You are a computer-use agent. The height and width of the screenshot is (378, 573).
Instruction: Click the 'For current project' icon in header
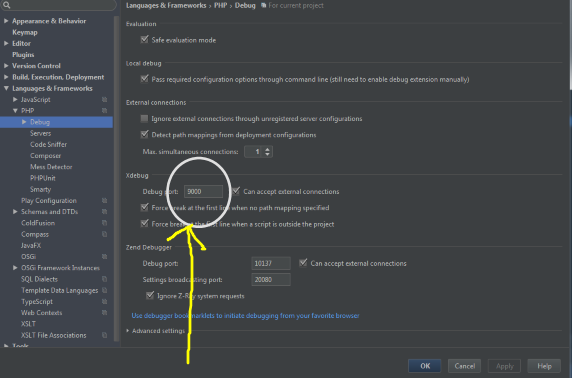(263, 5)
